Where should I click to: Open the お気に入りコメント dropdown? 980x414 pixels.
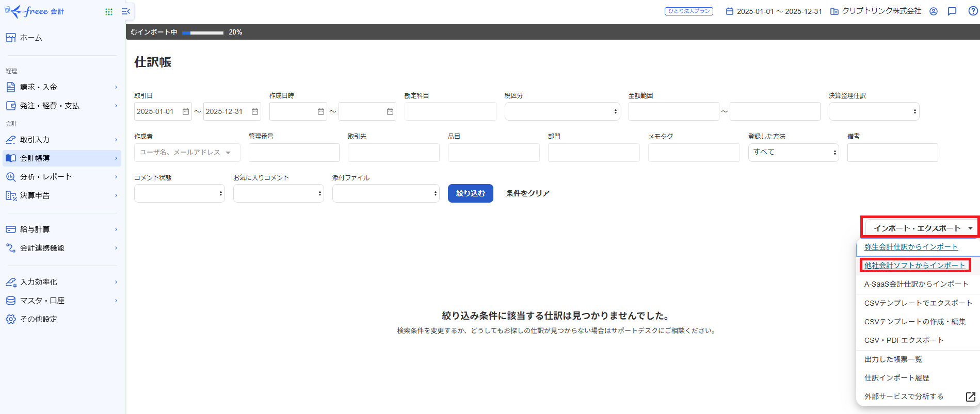coord(279,193)
